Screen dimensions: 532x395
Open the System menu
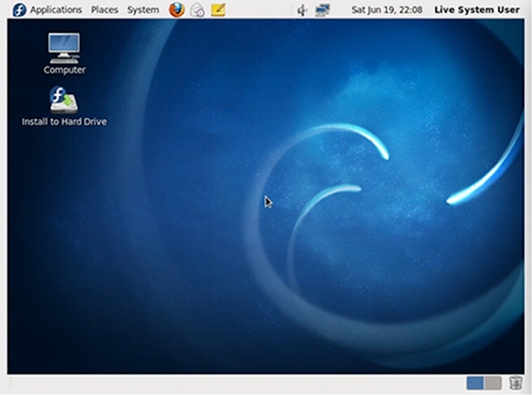tap(143, 10)
